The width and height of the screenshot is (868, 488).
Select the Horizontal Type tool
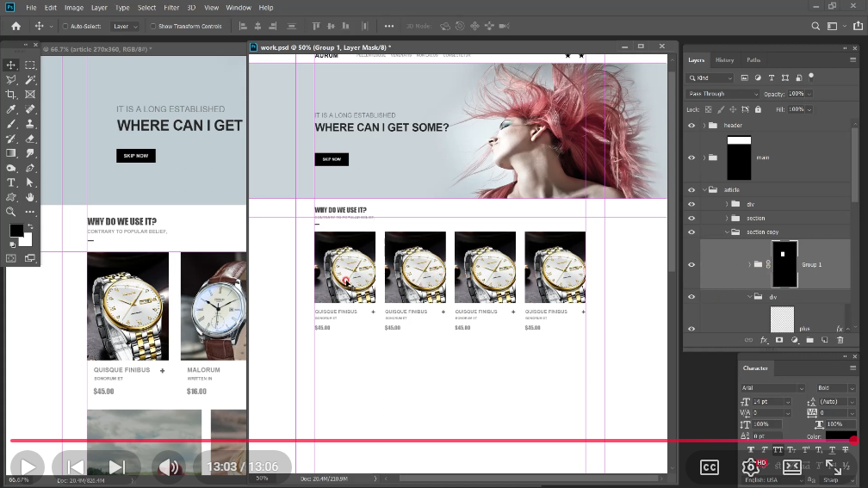point(10,182)
